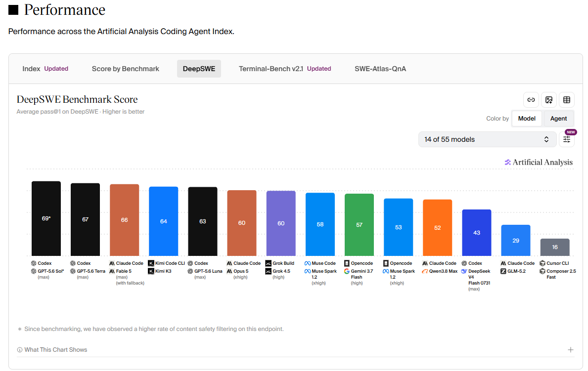Download chart as image icon
Viewport: 588px width, 371px height.
(549, 100)
